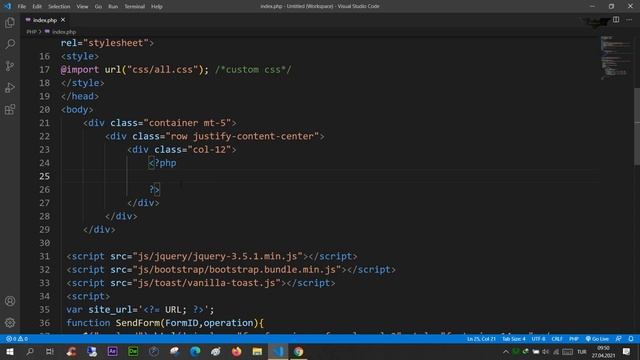Click the <body> tag on line 20
This screenshot has width=640, height=360.
77,109
